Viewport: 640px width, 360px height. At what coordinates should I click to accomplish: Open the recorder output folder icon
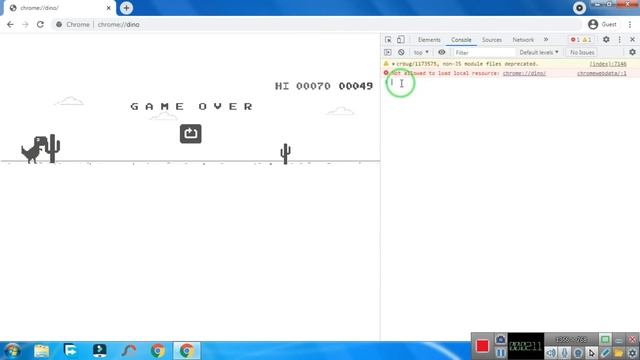(x=618, y=353)
